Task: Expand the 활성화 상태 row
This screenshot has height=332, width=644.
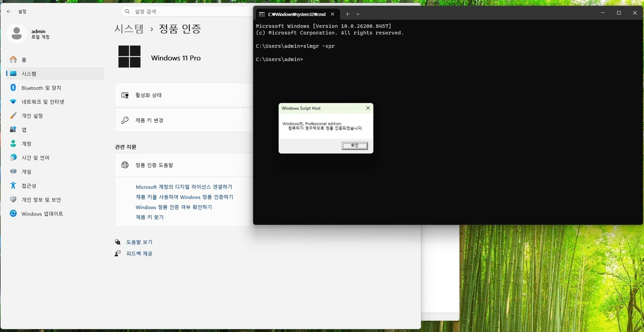Action: pos(184,95)
